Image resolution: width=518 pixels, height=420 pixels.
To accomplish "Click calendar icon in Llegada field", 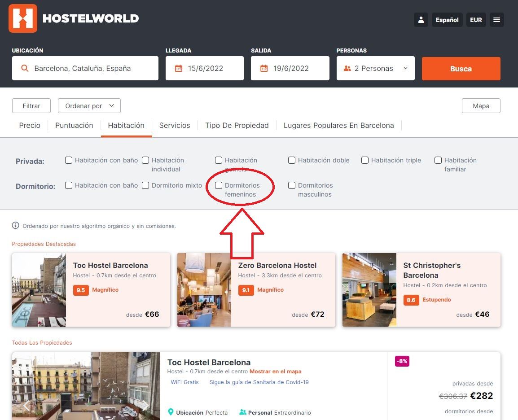I will [178, 68].
